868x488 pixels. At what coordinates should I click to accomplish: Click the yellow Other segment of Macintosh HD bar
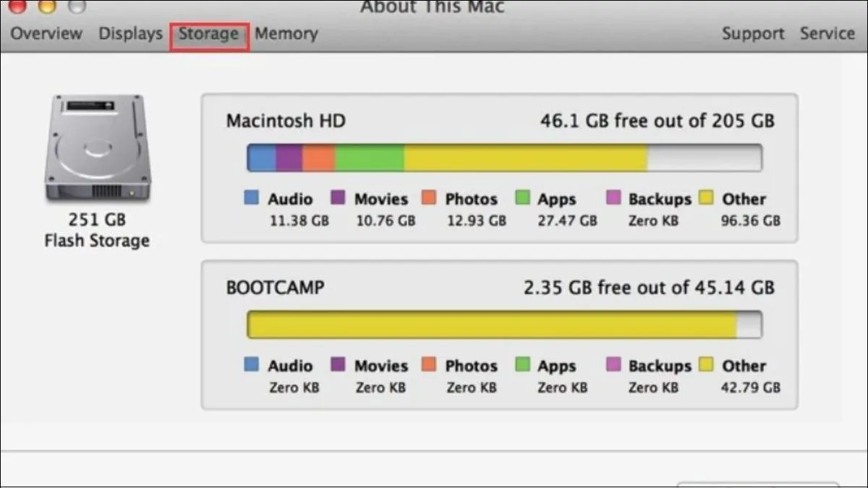(524, 158)
